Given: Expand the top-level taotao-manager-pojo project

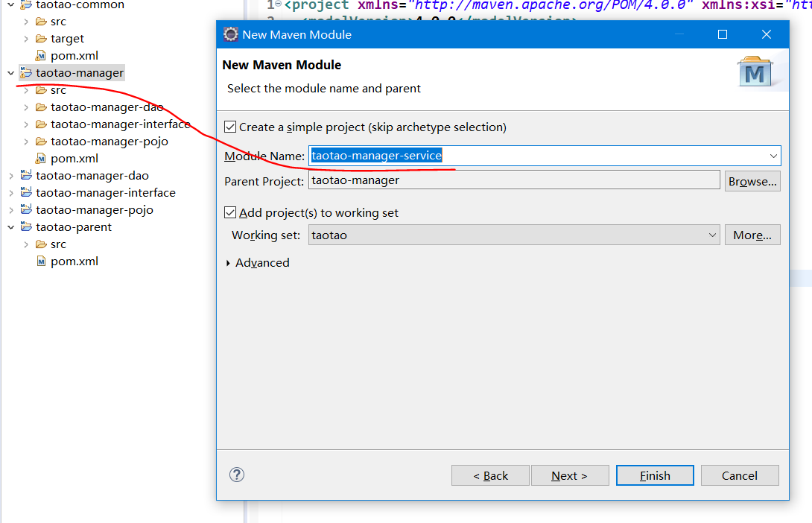Looking at the screenshot, I should (x=11, y=209).
